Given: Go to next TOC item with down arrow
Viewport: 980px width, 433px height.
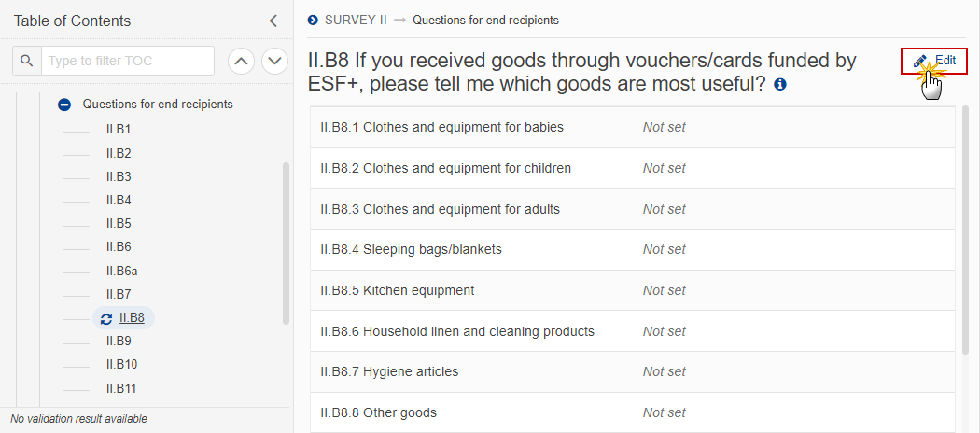Looking at the screenshot, I should tap(274, 61).
